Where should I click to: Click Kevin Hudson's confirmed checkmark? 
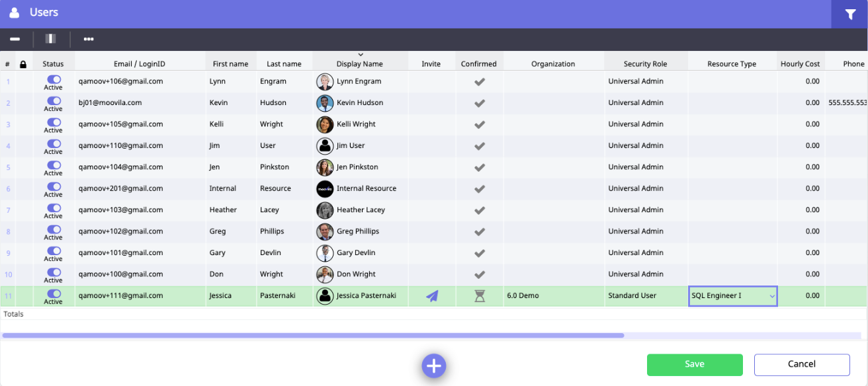(480, 103)
